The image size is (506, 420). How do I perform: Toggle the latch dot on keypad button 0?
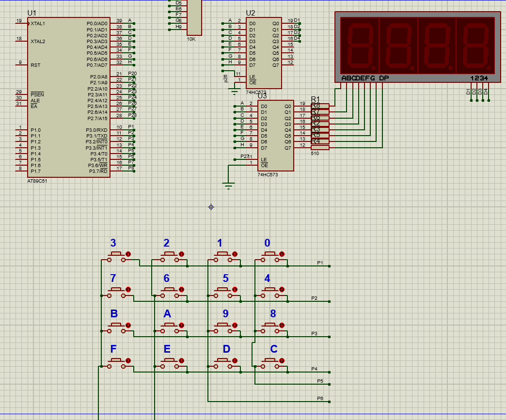coord(282,254)
